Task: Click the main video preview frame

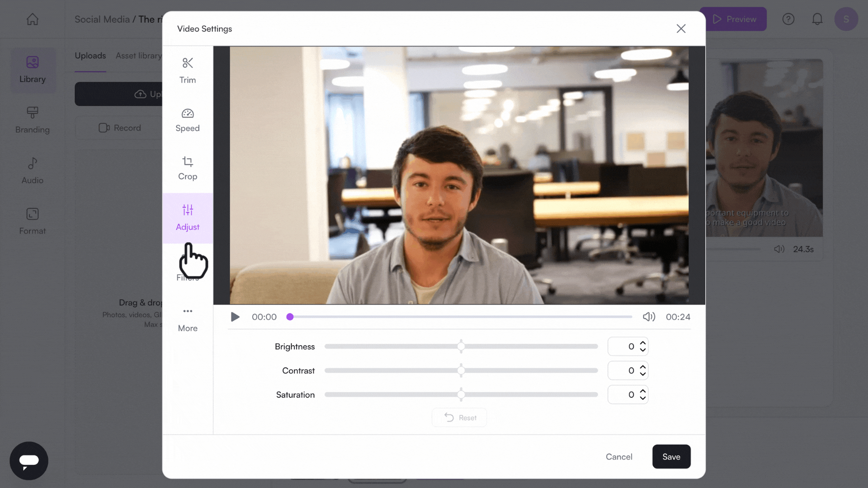Action: pos(459,175)
